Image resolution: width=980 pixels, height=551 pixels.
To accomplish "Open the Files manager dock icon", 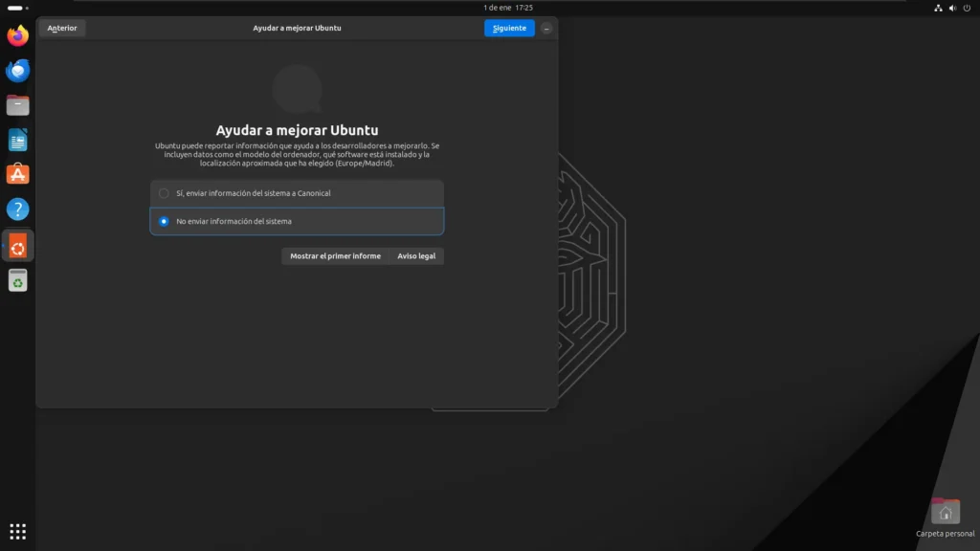I will pos(17,105).
